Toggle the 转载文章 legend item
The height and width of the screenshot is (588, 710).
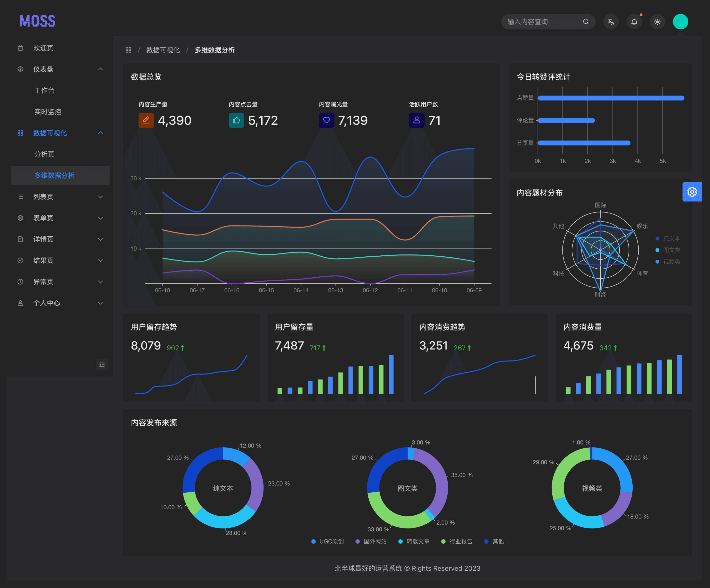pos(414,542)
